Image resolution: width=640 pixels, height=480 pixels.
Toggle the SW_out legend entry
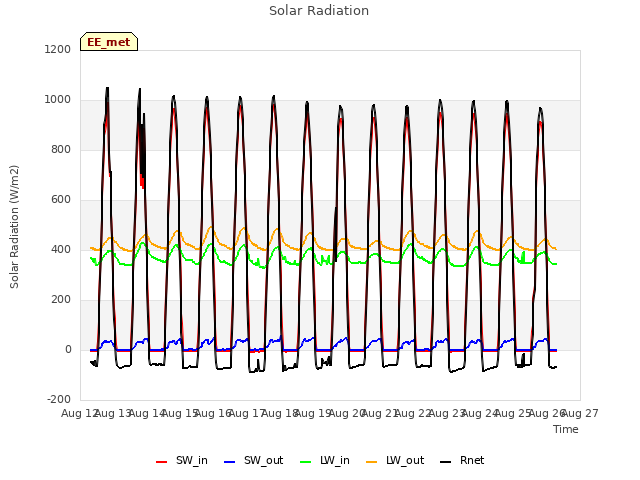tap(253, 461)
